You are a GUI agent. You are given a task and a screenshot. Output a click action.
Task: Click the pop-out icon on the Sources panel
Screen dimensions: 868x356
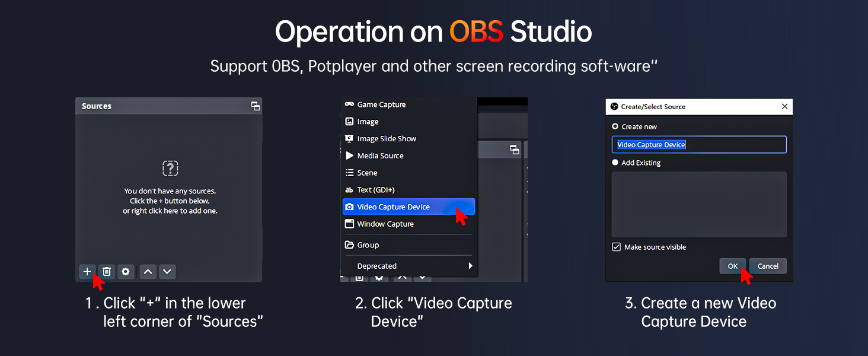point(255,106)
